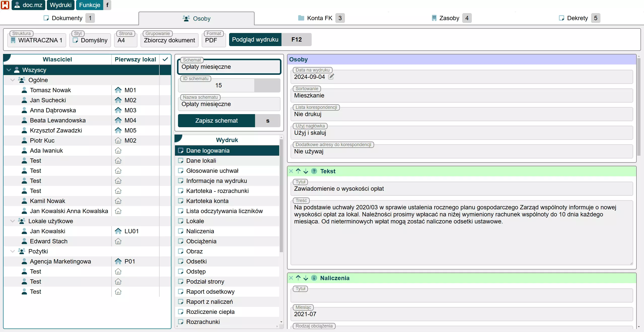Click the edit pencil icon next to date 2024-09-04
The image size is (644, 332).
pos(331,77)
